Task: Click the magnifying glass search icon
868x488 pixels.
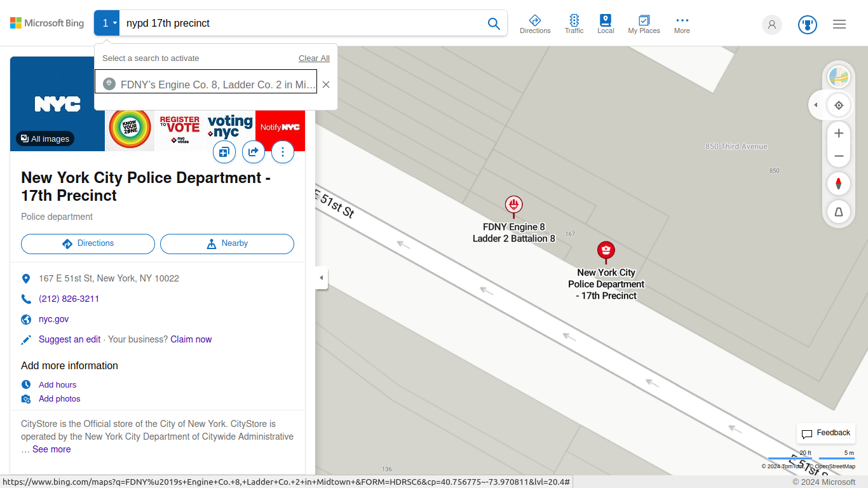Action: (x=494, y=24)
